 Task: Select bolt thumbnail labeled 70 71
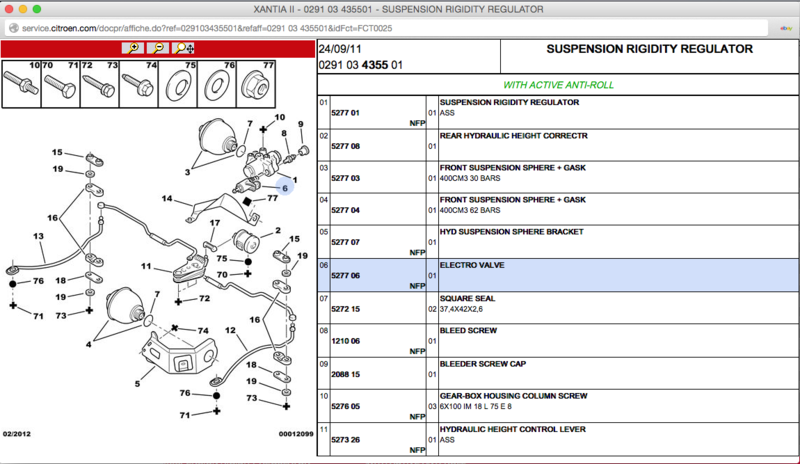(x=61, y=84)
